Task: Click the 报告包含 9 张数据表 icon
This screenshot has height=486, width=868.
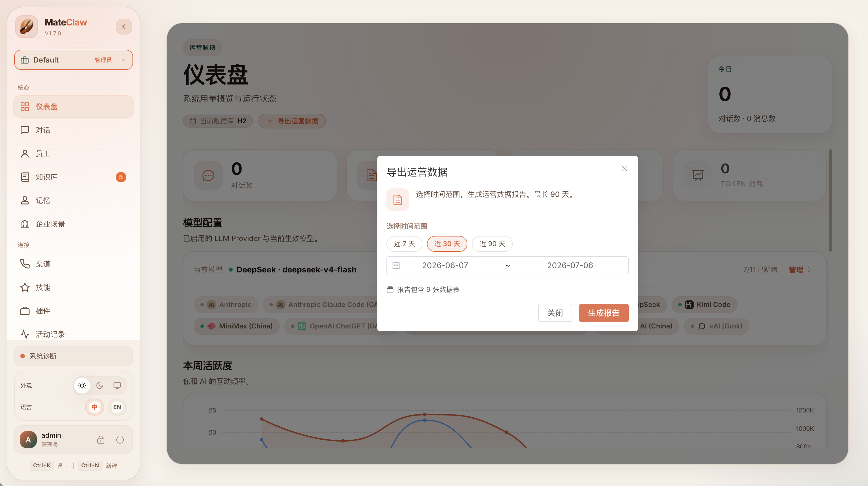Action: pos(390,290)
